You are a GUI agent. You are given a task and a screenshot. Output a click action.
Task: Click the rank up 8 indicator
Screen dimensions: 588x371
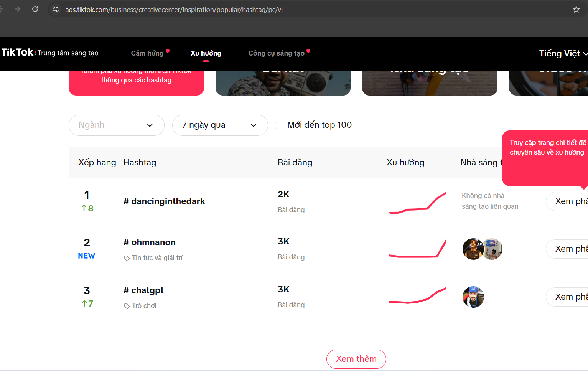pyautogui.click(x=87, y=208)
